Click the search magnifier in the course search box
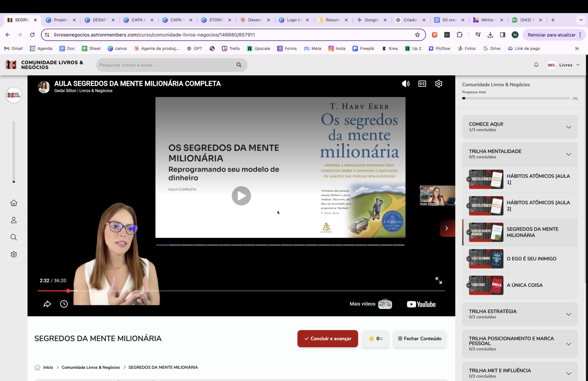The width and height of the screenshot is (588, 381). (x=239, y=65)
